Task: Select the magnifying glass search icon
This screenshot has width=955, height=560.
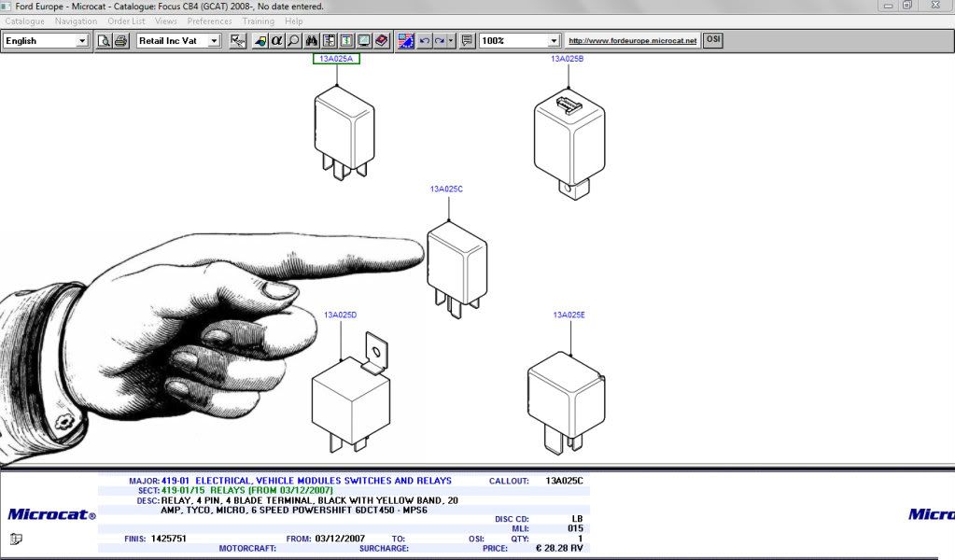Action: point(293,41)
